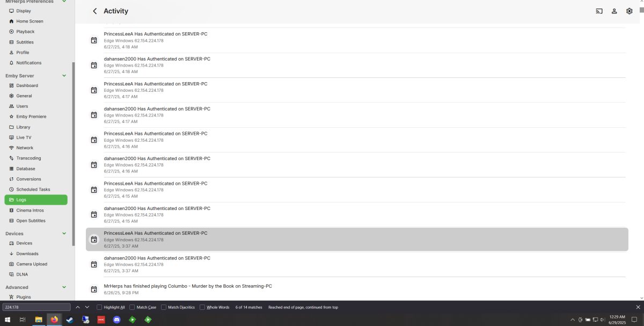
Task: Open the Users page
Action: click(36, 106)
